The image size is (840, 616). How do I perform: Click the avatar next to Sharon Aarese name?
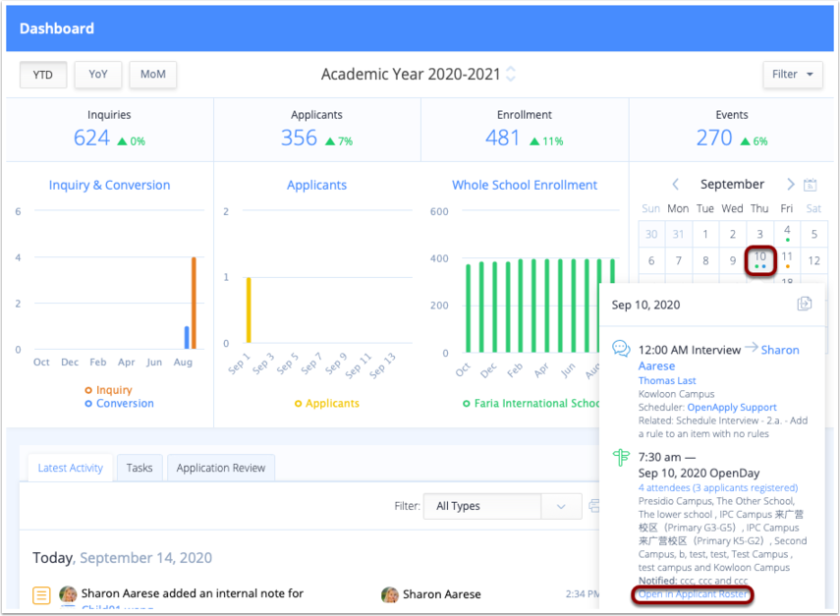point(390,594)
